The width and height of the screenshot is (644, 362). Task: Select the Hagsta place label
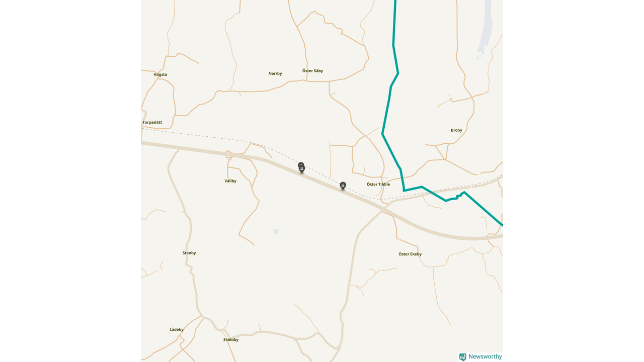(160, 74)
